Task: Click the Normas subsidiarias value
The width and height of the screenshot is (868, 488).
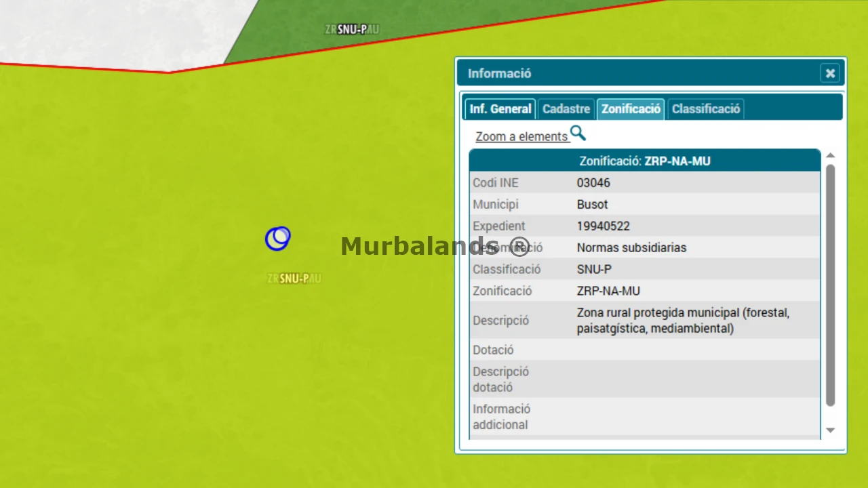Action: click(x=631, y=248)
